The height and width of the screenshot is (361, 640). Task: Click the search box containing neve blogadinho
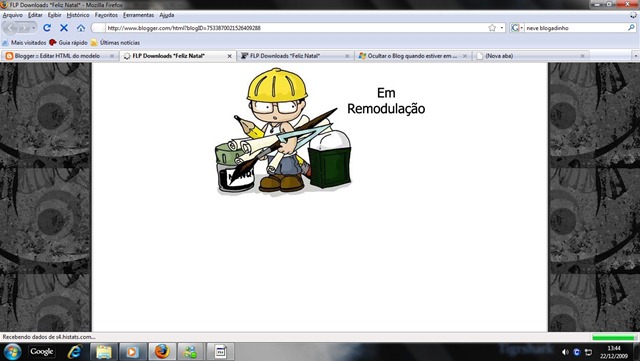click(x=576, y=28)
